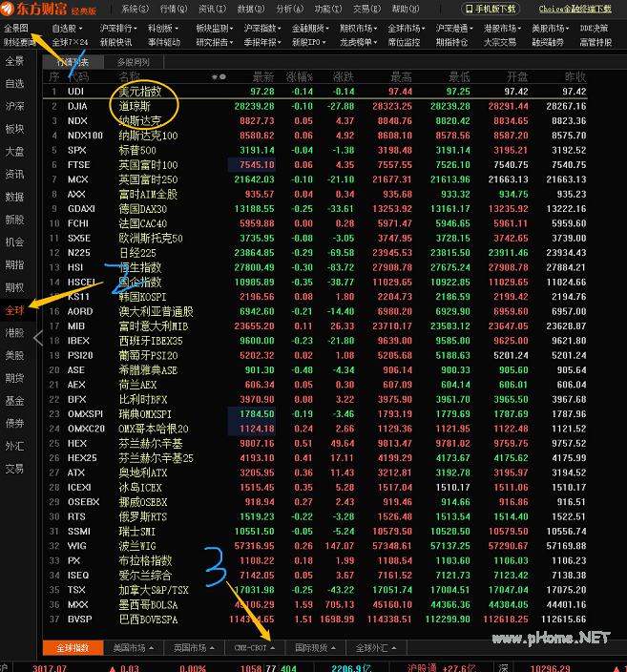The image size is (627, 672).
Task: Sort by the 最新 column header
Action: [x=263, y=77]
